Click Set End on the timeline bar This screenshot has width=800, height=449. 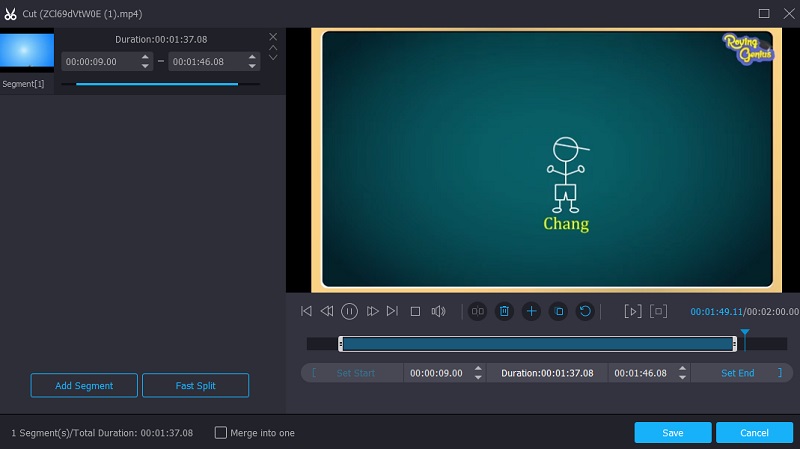(x=738, y=373)
